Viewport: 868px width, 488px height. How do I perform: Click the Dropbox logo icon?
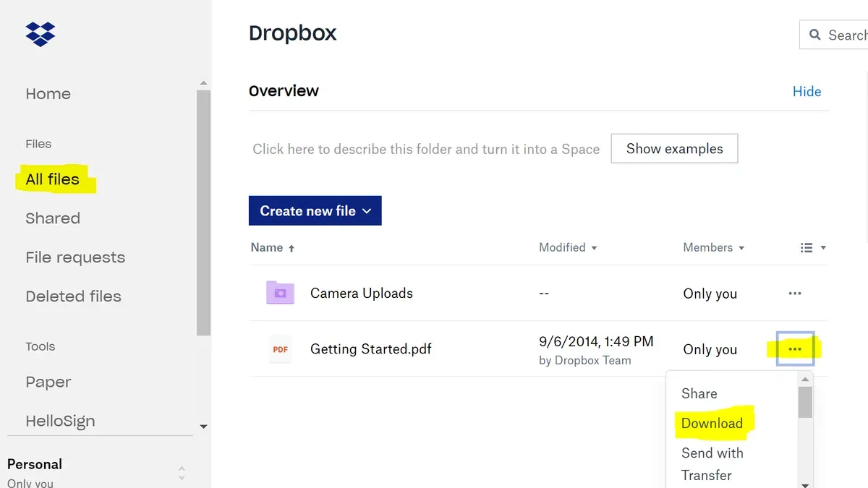point(41,33)
